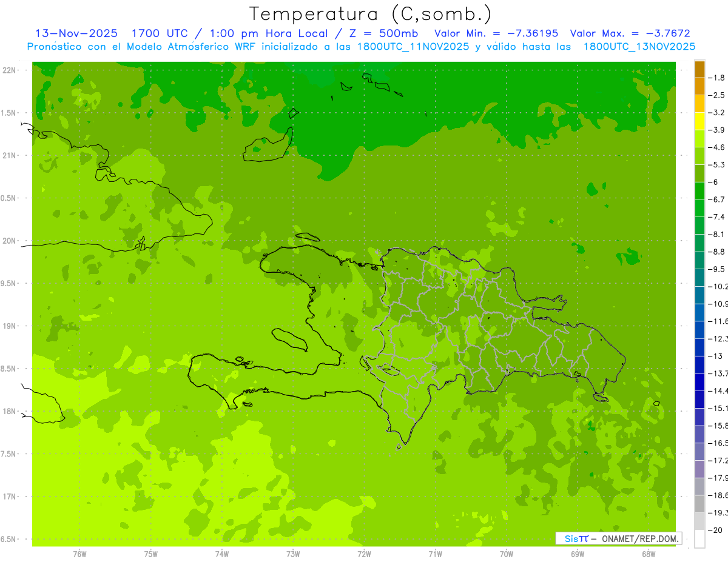Viewport: 728px width, 562px height.
Task: Click the '-3.2' color scale value
Action: (x=716, y=113)
